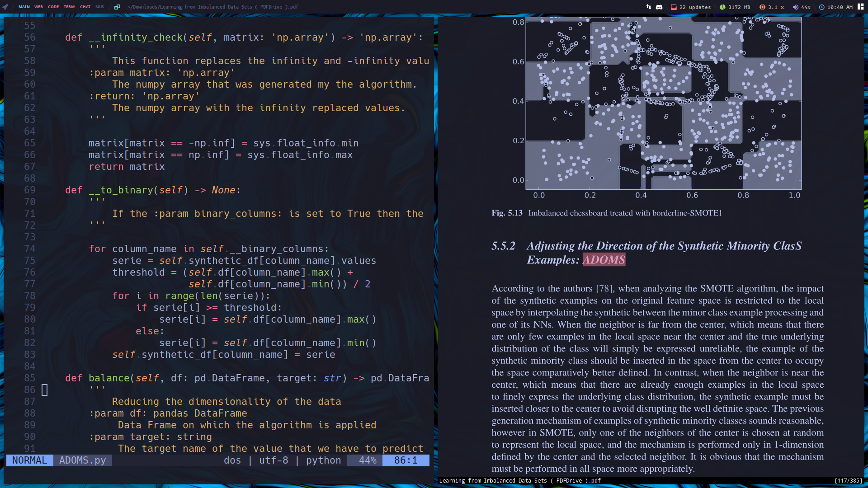
Task: Click the window layout icon in bar
Action: click(x=117, y=7)
